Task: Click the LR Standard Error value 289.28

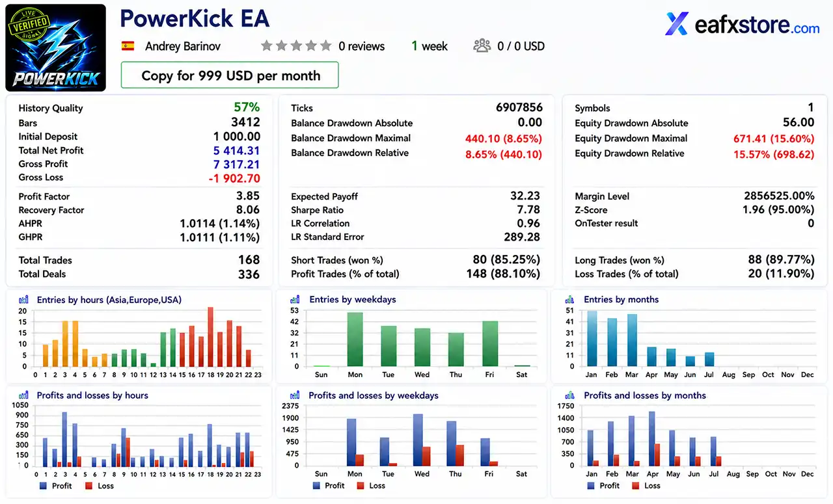Action: 522,237
